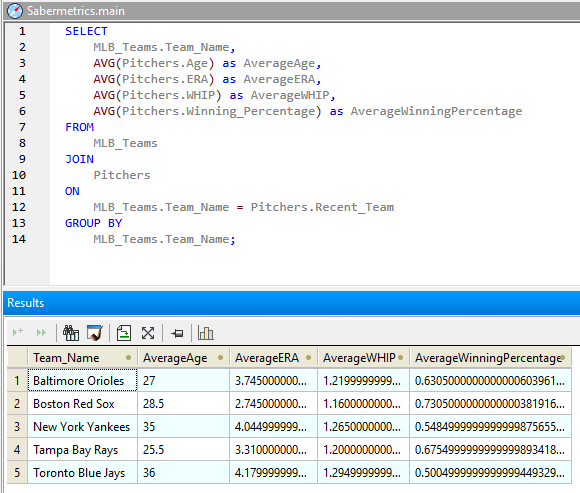Open the AverageAge column filter dot
This screenshot has width=580, height=493.
pos(220,358)
